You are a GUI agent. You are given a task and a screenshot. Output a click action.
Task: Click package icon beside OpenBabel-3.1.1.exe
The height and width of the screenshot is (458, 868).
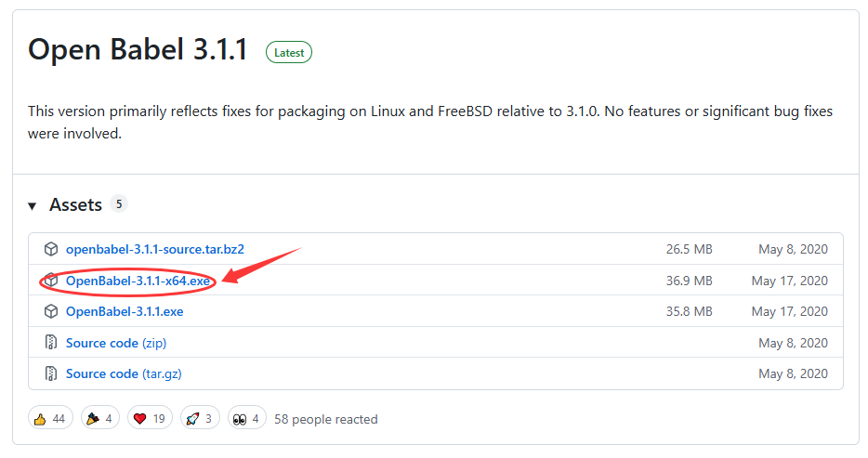click(x=51, y=311)
